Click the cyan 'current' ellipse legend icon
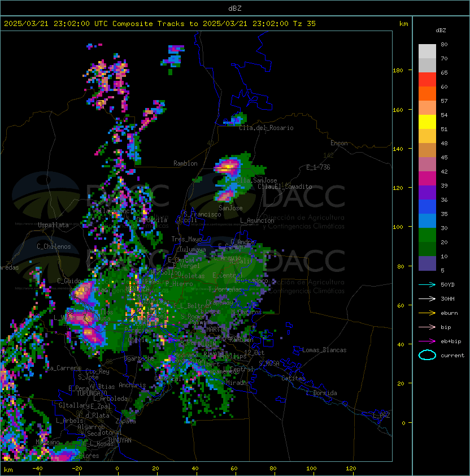The image size is (470, 476). (x=427, y=355)
